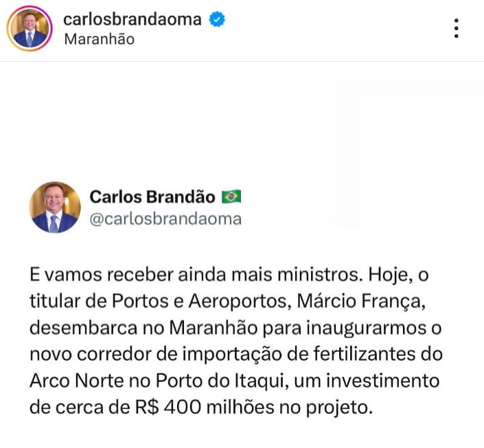Select the Carlos Brandão display name

[152, 197]
